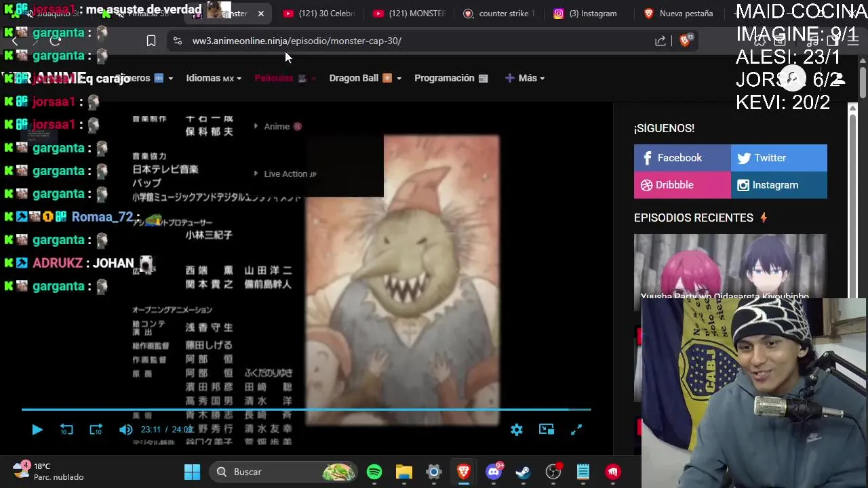Close the current monster browser tab

pos(261,14)
